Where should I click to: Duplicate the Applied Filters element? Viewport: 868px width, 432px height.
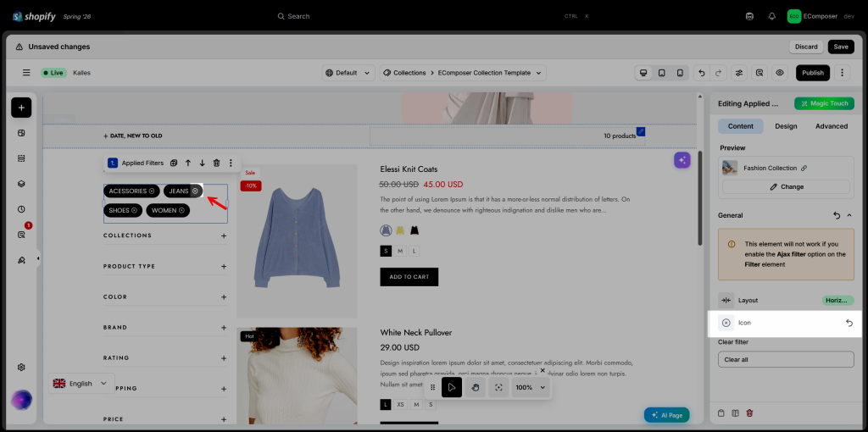coord(174,163)
